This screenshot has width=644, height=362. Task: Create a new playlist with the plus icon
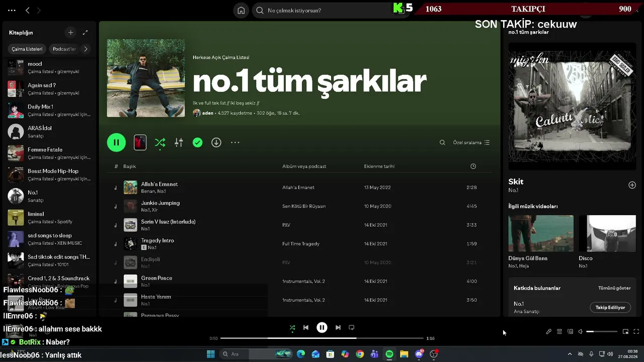(x=70, y=33)
